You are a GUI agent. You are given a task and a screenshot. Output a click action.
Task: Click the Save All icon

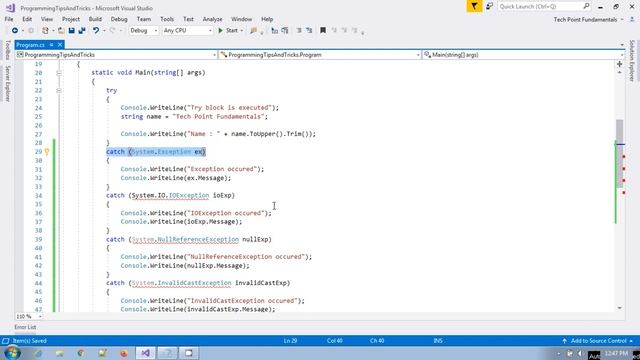(x=82, y=31)
